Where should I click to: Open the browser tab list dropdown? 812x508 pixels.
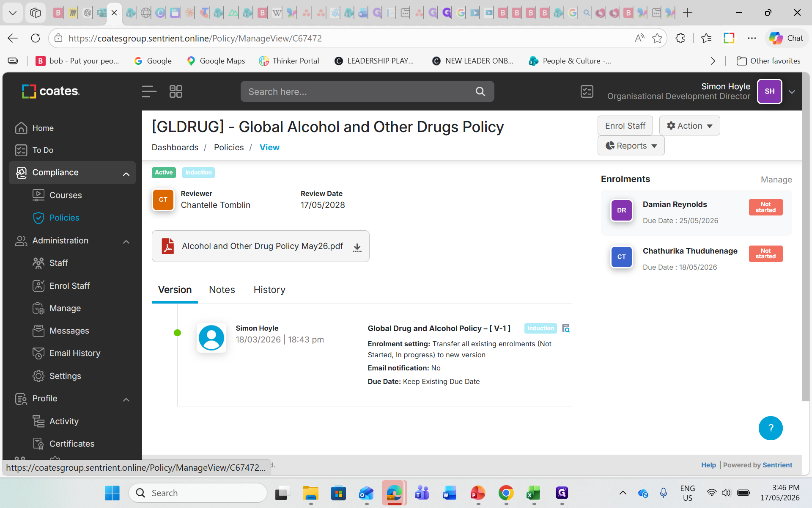(13, 13)
